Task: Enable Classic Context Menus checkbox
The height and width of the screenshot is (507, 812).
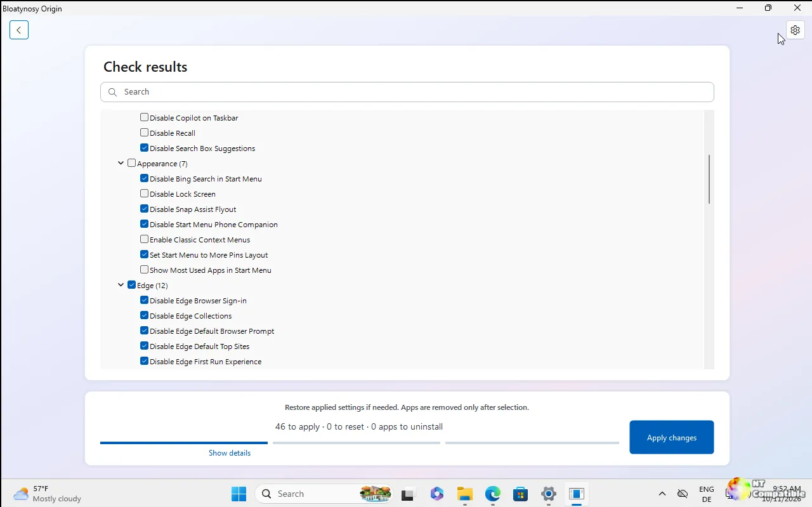Action: point(144,239)
